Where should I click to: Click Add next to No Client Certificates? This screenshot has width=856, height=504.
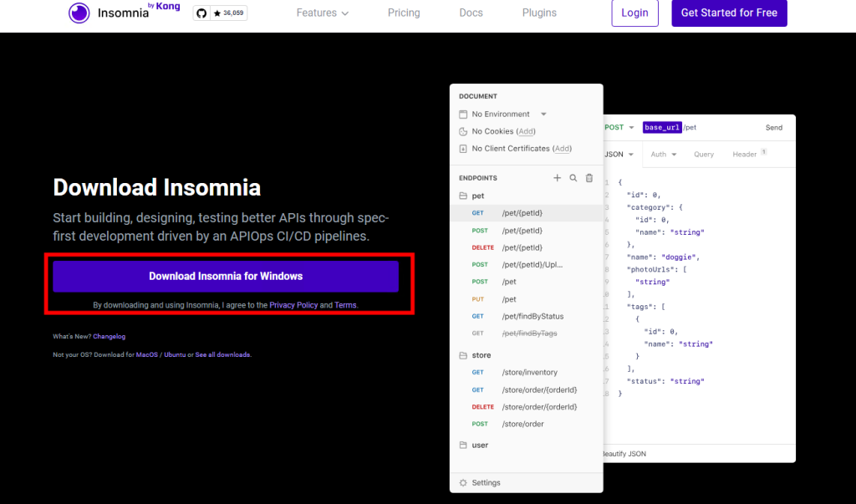[x=563, y=149]
